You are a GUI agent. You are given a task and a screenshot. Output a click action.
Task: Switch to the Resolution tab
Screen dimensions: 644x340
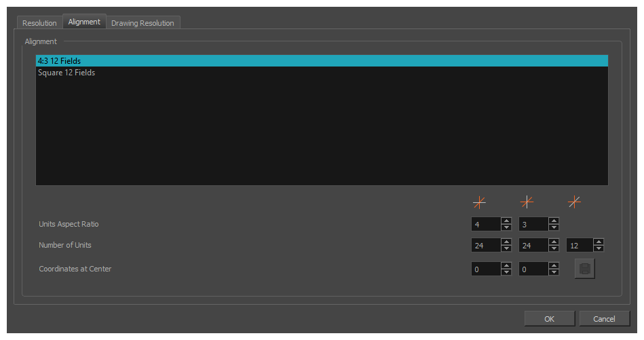39,23
